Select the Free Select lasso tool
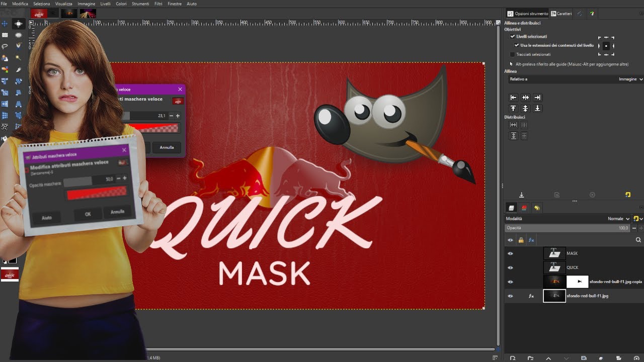 click(5, 47)
